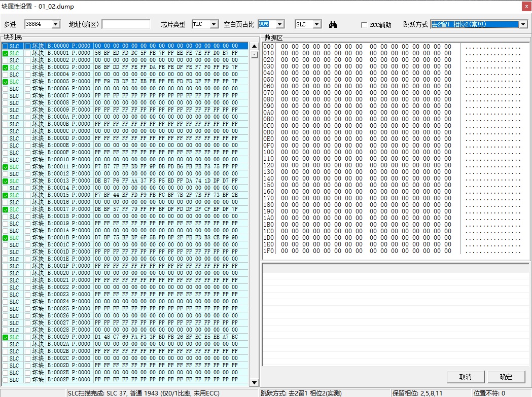Select the B:00000 row in the block list

(125, 46)
